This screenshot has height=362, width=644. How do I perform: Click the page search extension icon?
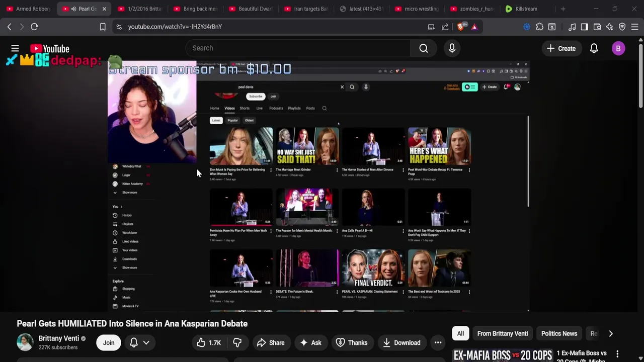click(x=552, y=27)
